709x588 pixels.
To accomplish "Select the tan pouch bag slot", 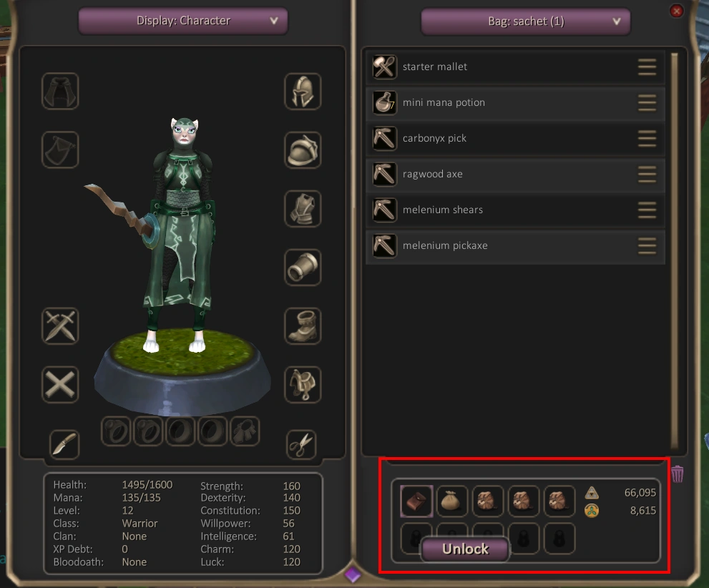I will coord(451,501).
